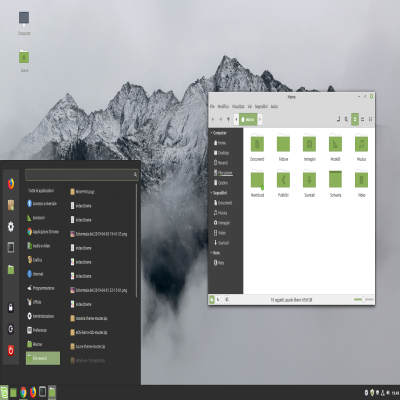This screenshot has width=400, height=400.
Task: Open the Musica folder icon
Action: click(x=361, y=144)
